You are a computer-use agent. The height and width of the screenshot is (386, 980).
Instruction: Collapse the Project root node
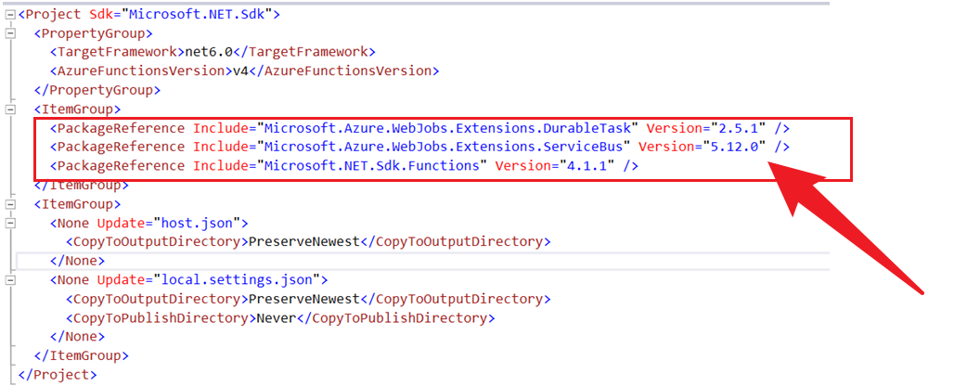click(10, 14)
